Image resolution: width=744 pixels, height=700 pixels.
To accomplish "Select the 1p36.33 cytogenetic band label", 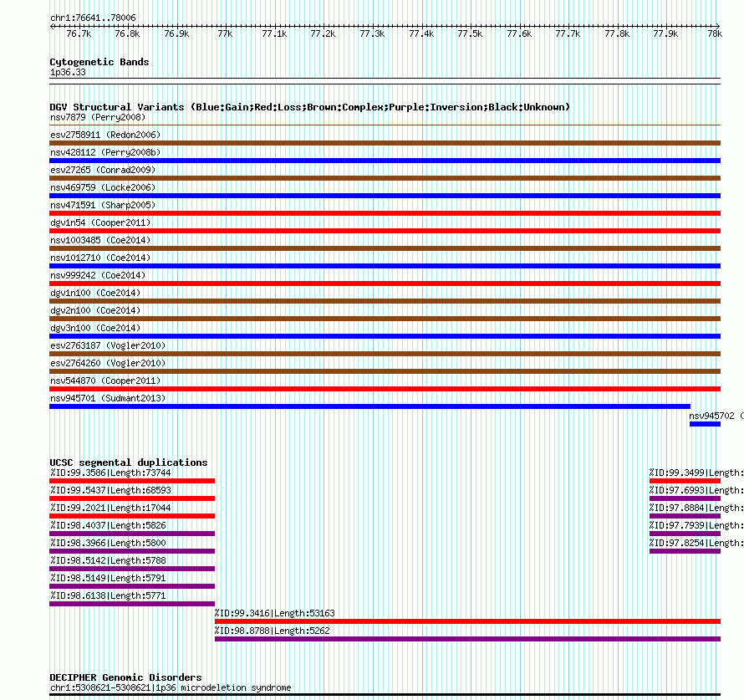I will [x=68, y=72].
